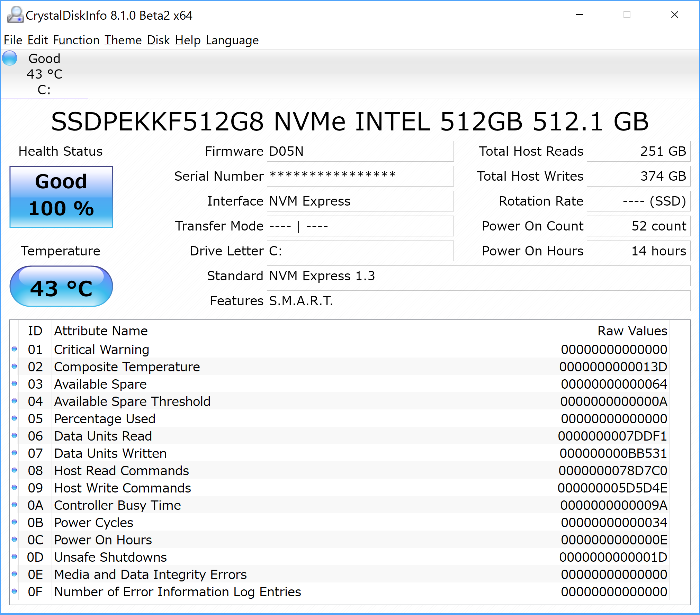The height and width of the screenshot is (615, 700).
Task: Click the disk model title SSDPEKKF512G8
Action: [x=350, y=122]
